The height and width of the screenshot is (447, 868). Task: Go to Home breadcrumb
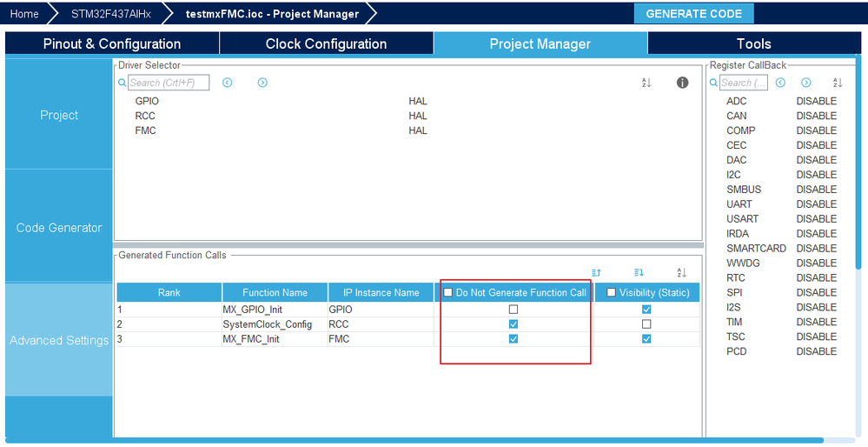24,14
